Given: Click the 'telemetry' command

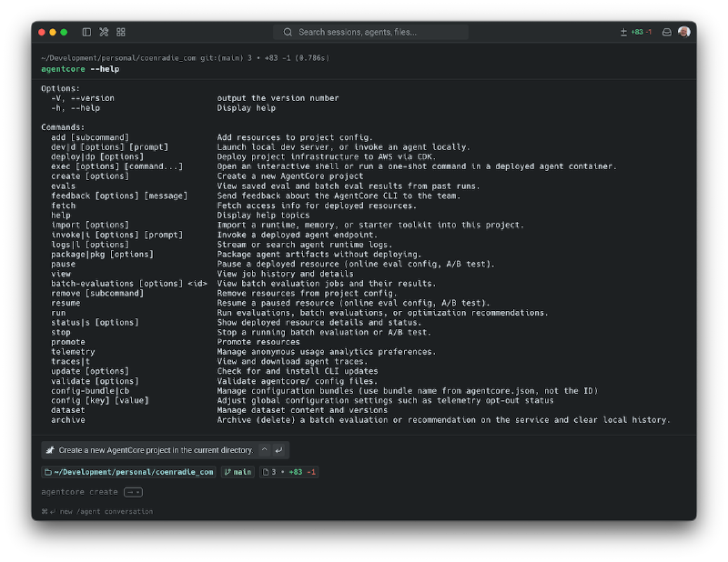Looking at the screenshot, I should point(73,352).
